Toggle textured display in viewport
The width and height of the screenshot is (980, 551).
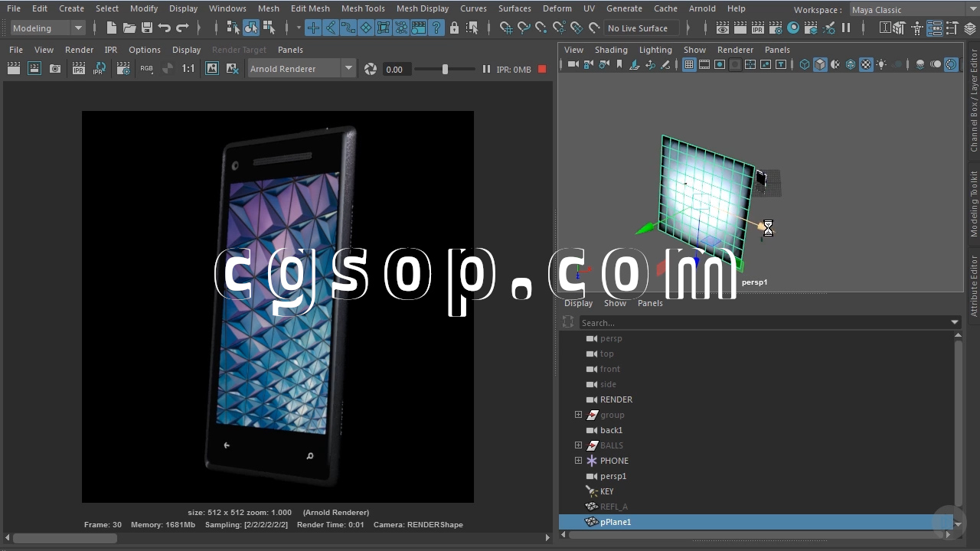tap(866, 65)
